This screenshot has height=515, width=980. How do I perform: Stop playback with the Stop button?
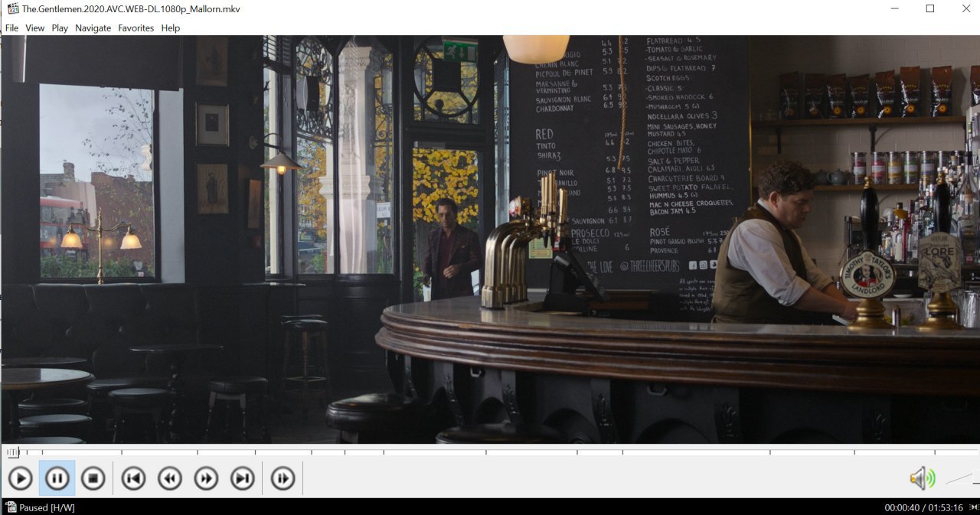[x=93, y=479]
